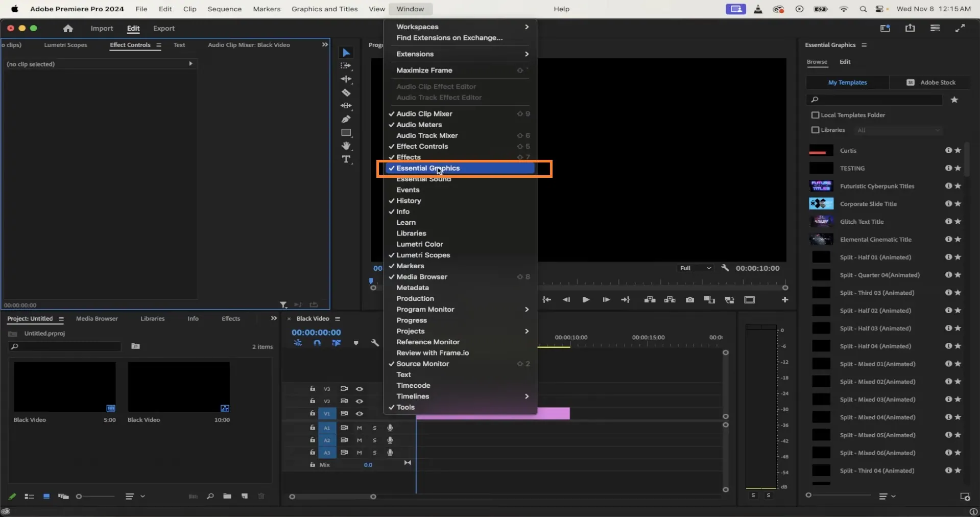Choose Lumetri Color from Window menu

[x=420, y=244]
